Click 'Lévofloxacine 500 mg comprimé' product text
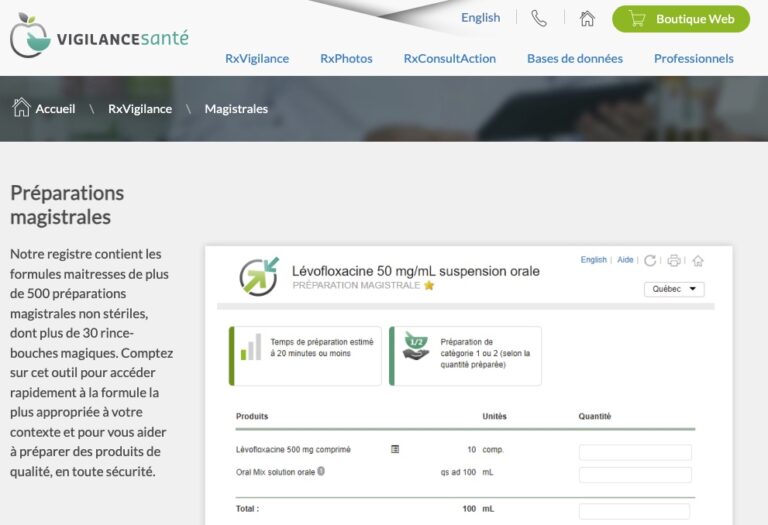The width and height of the screenshot is (768, 525). pyautogui.click(x=293, y=449)
